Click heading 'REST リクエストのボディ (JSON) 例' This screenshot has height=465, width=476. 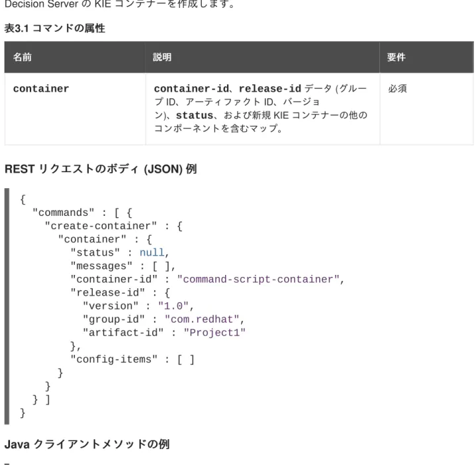click(101, 169)
